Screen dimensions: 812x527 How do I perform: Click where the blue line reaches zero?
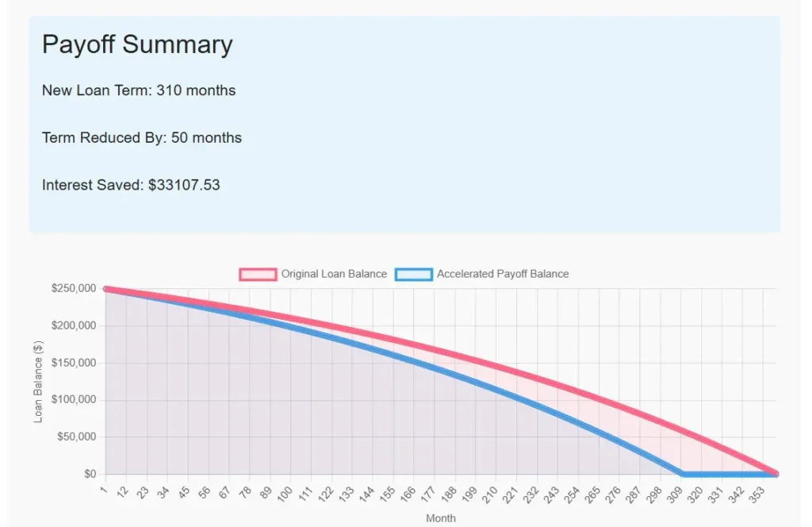pyautogui.click(x=682, y=474)
